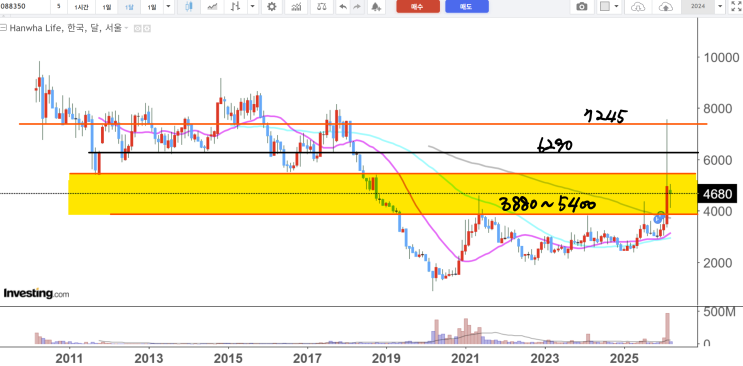Add an alert with the bell icon
743x366 pixels.
coord(375,7)
